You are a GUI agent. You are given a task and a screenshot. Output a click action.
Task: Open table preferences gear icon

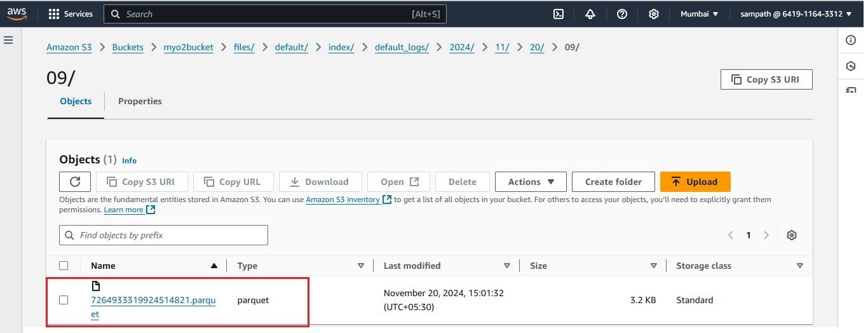[791, 235]
